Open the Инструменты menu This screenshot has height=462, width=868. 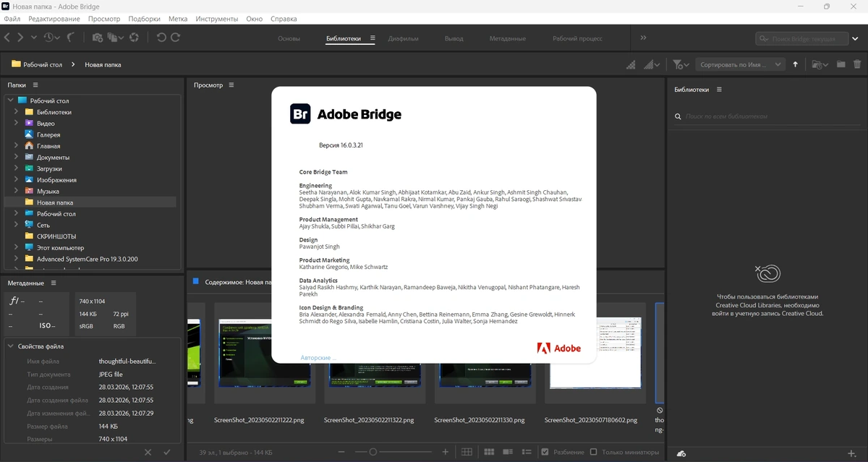[x=217, y=19]
